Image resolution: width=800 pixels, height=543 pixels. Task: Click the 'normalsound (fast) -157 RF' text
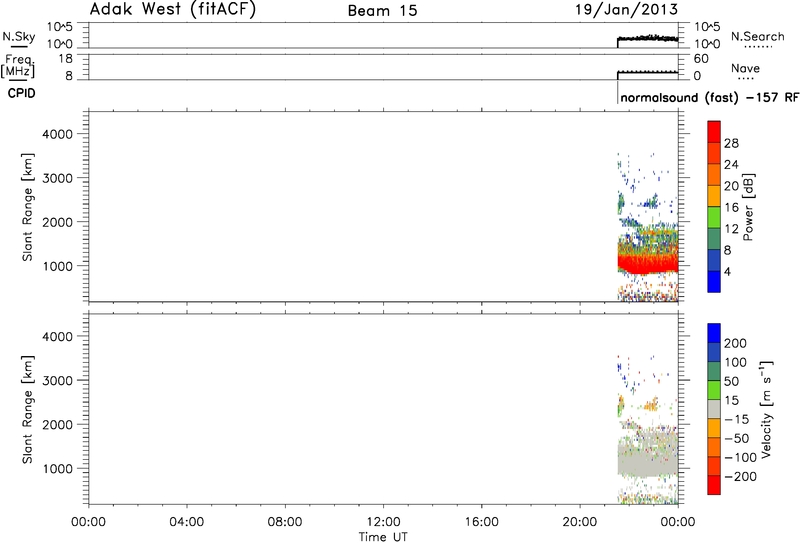click(709, 97)
